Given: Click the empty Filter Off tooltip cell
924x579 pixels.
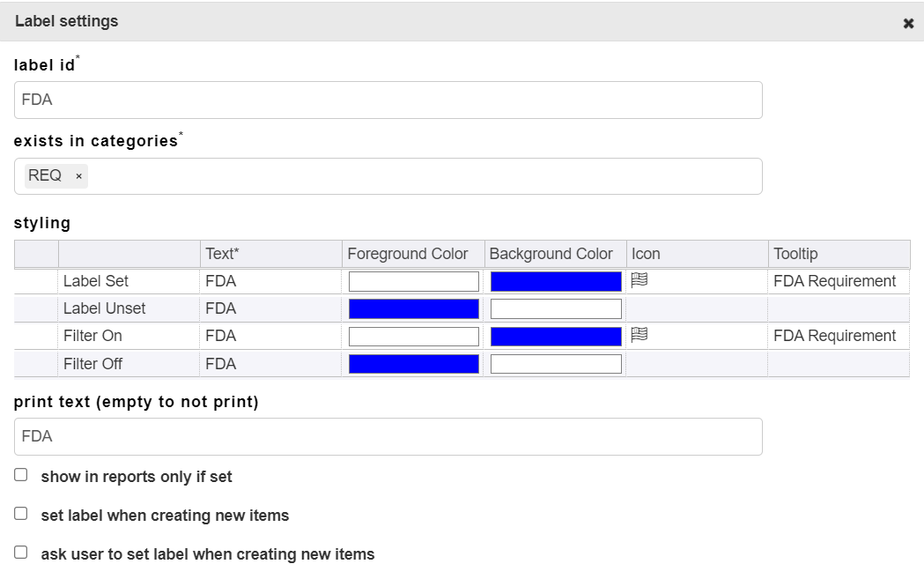Looking at the screenshot, I should (839, 364).
